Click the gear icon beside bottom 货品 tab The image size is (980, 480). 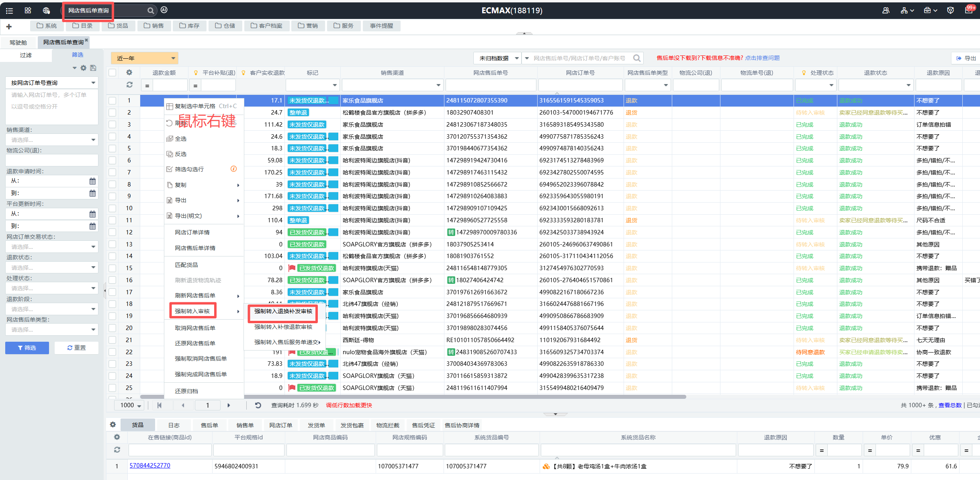[113, 425]
